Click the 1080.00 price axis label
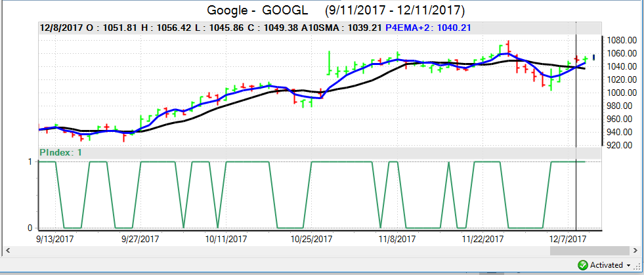The image size is (644, 275). [620, 40]
